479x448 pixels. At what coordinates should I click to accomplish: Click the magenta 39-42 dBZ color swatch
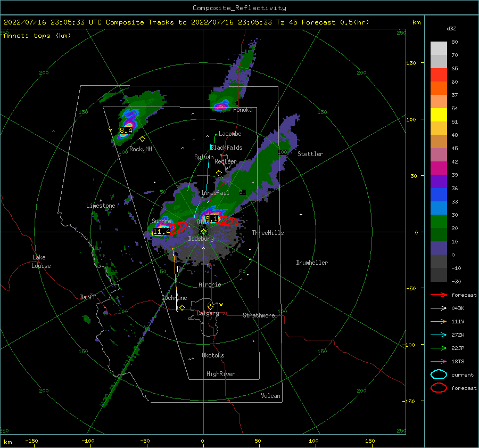(439, 168)
